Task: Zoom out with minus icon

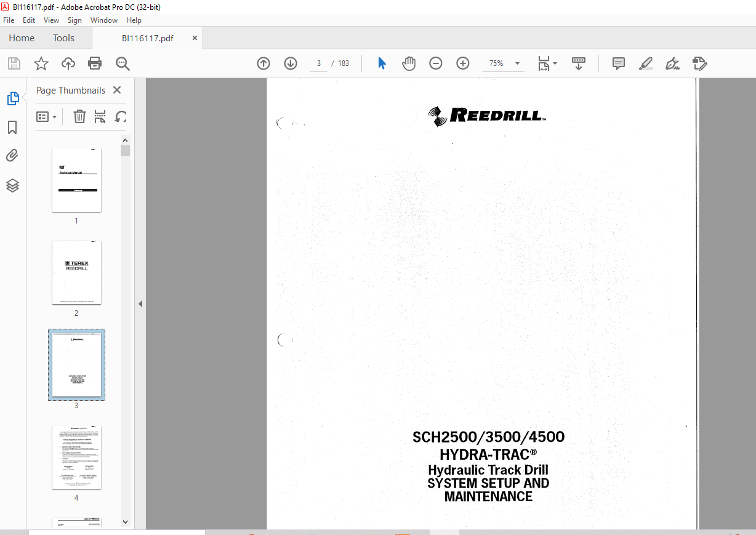Action: (x=436, y=63)
